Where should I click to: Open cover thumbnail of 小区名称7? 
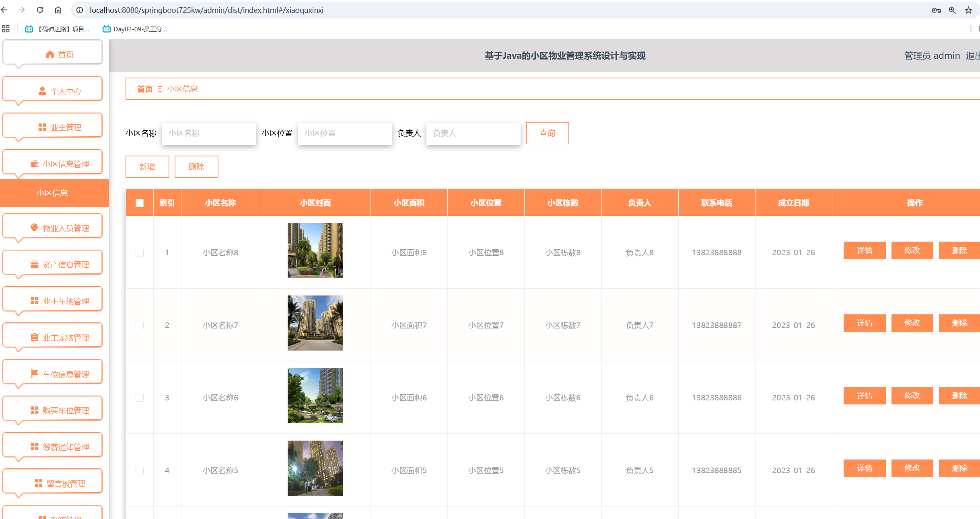(x=315, y=323)
